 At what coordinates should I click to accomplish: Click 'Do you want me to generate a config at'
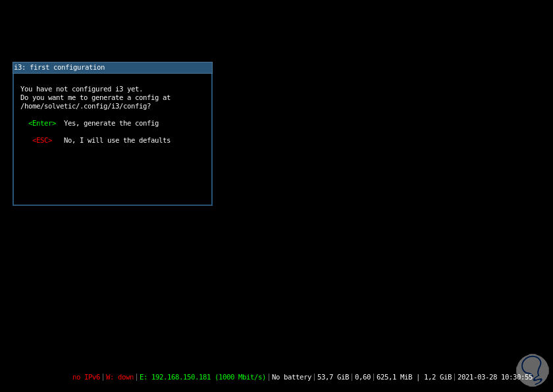tap(95, 97)
